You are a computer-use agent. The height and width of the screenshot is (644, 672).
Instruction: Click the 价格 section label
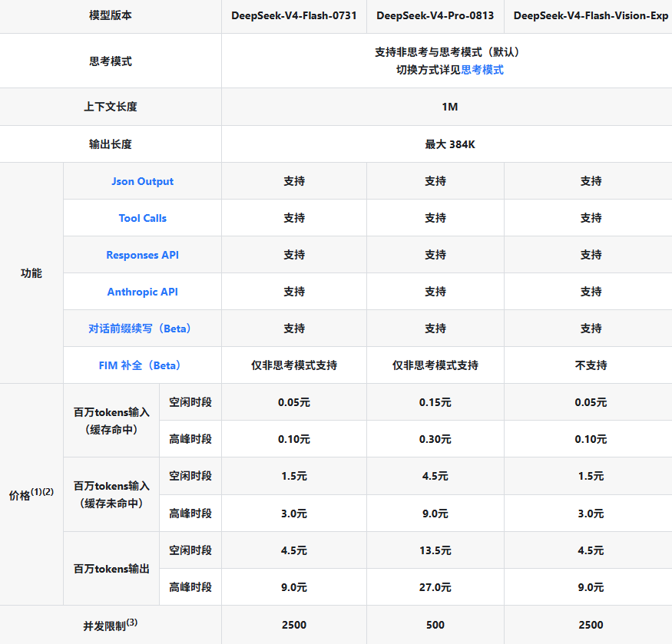(x=31, y=494)
